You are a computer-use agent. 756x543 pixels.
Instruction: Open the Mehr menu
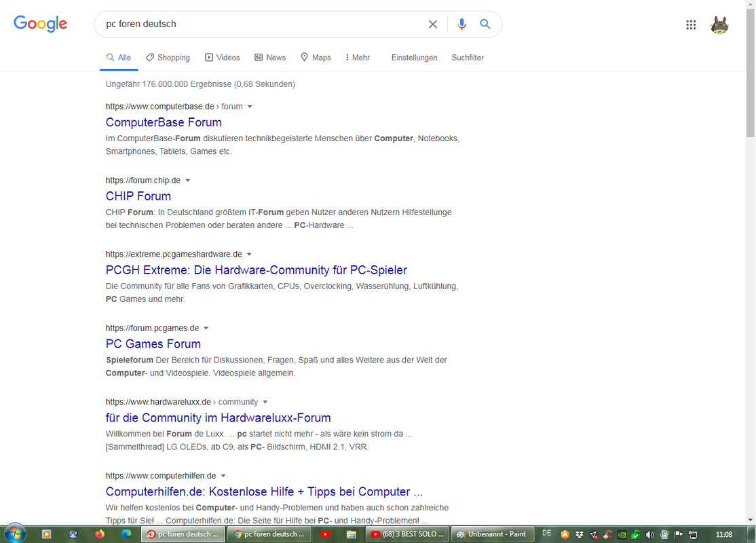point(357,58)
